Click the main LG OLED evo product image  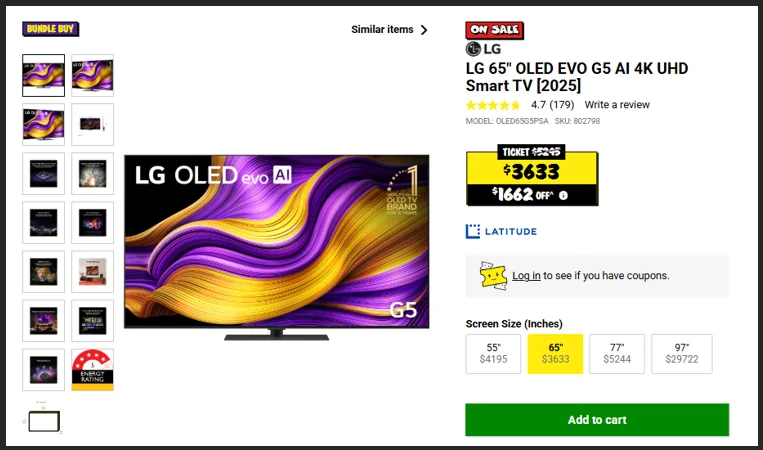(x=276, y=247)
